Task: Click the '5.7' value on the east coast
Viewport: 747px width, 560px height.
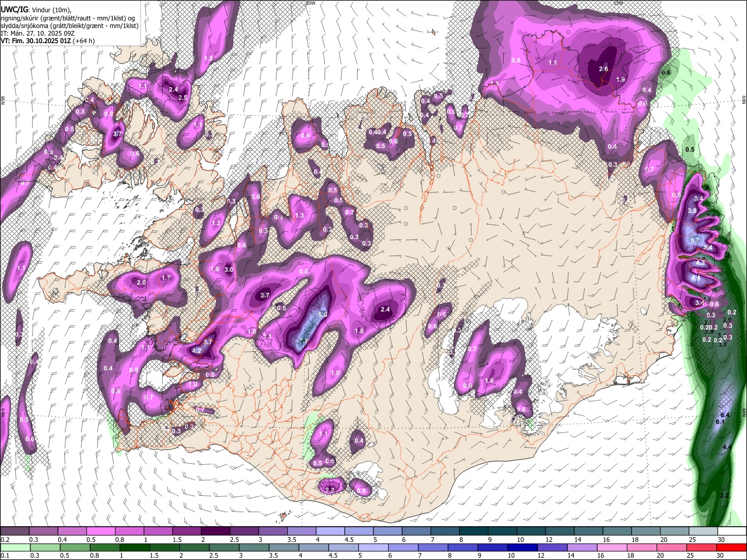Action: [695, 240]
